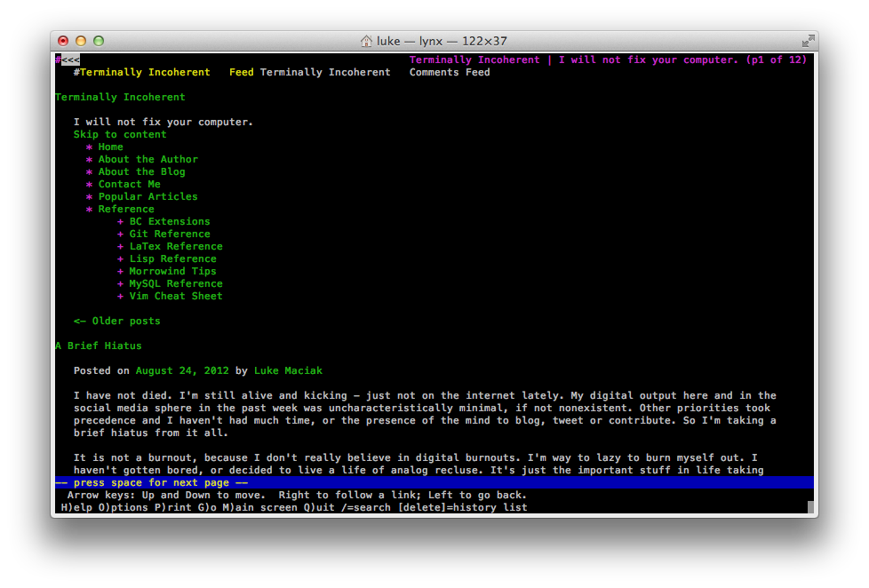The image size is (869, 588).
Task: Click the 'Contact Me' link
Action: point(129,185)
